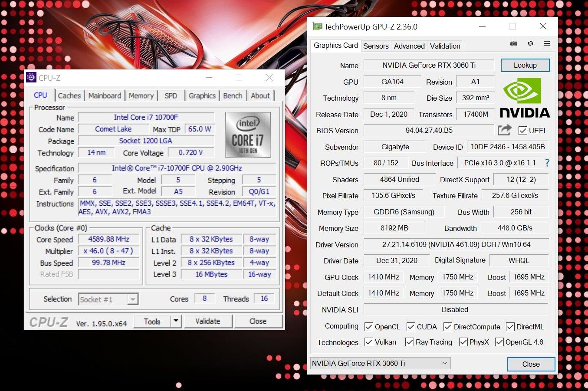Open the About tab in CPU-Z
The image size is (588, 391).
(x=260, y=96)
